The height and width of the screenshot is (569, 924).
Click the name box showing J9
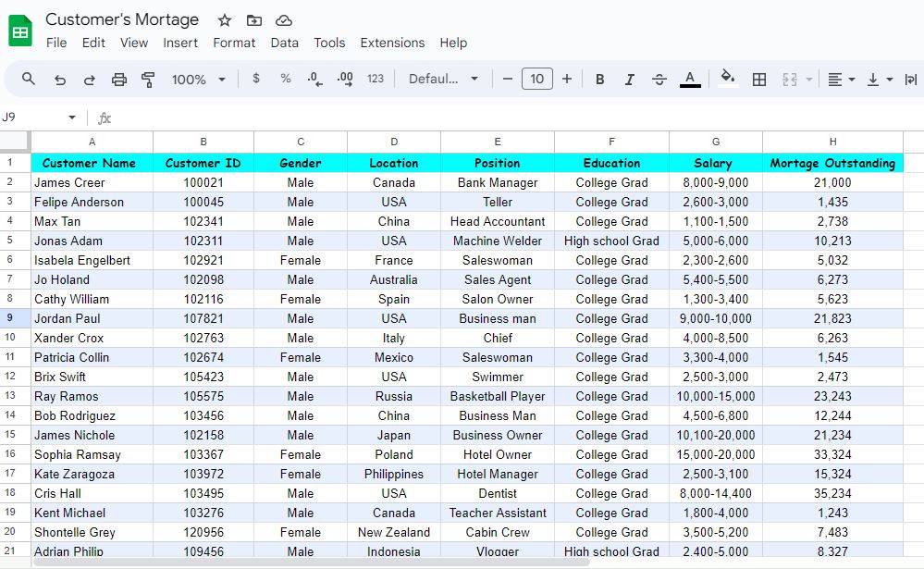[x=32, y=118]
